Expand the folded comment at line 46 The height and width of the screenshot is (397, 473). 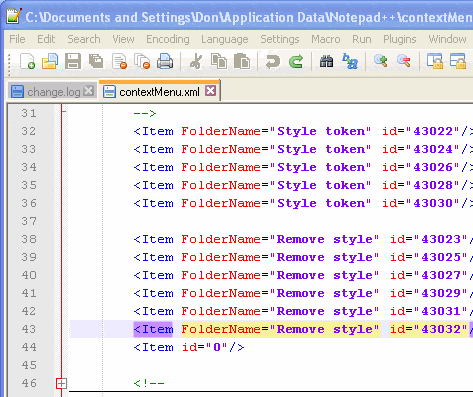(61, 383)
